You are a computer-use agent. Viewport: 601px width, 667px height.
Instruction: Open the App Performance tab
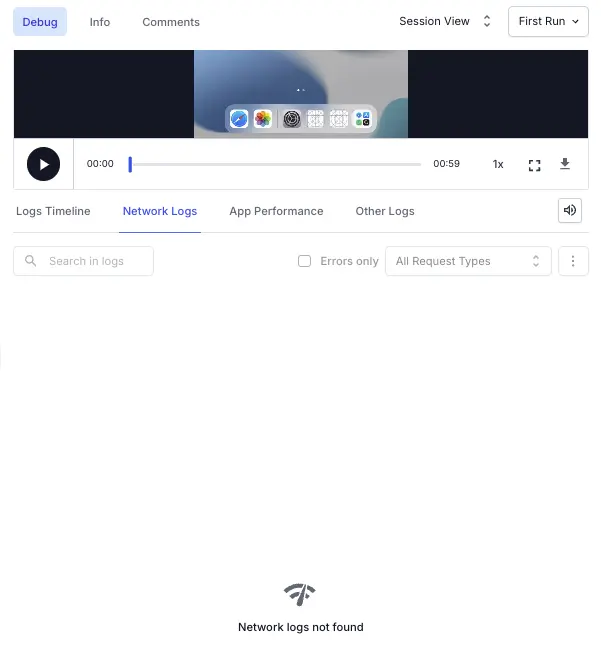coord(276,211)
